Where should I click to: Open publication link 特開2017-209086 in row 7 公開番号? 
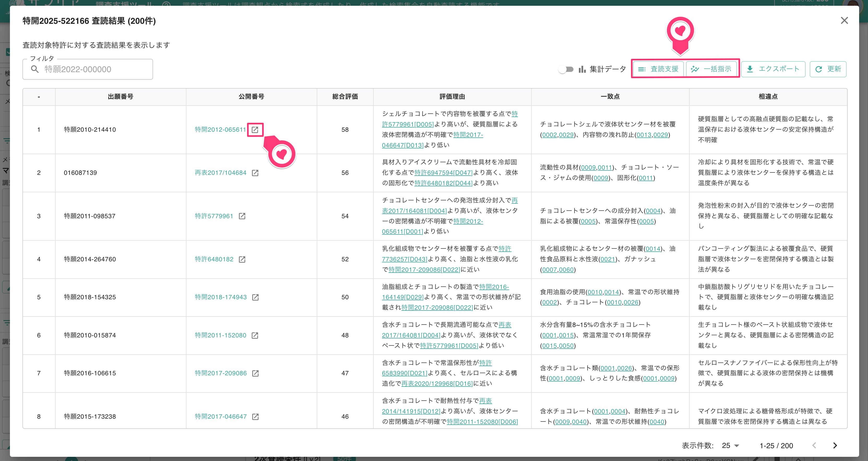(221, 373)
